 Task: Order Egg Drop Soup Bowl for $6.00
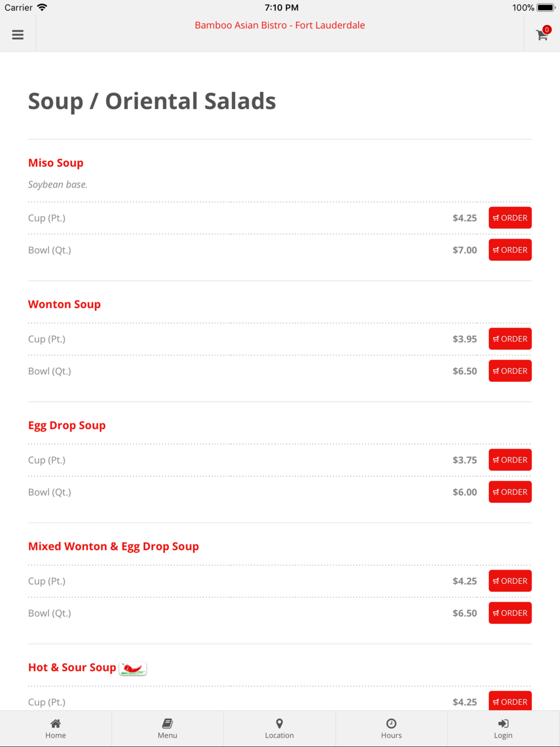tap(510, 492)
